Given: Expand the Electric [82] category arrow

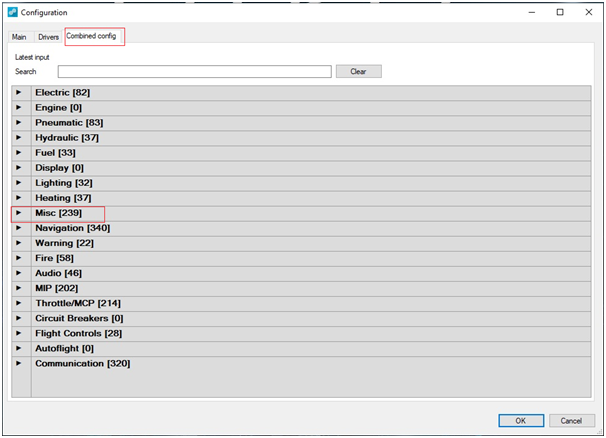Looking at the screenshot, I should click(19, 92).
